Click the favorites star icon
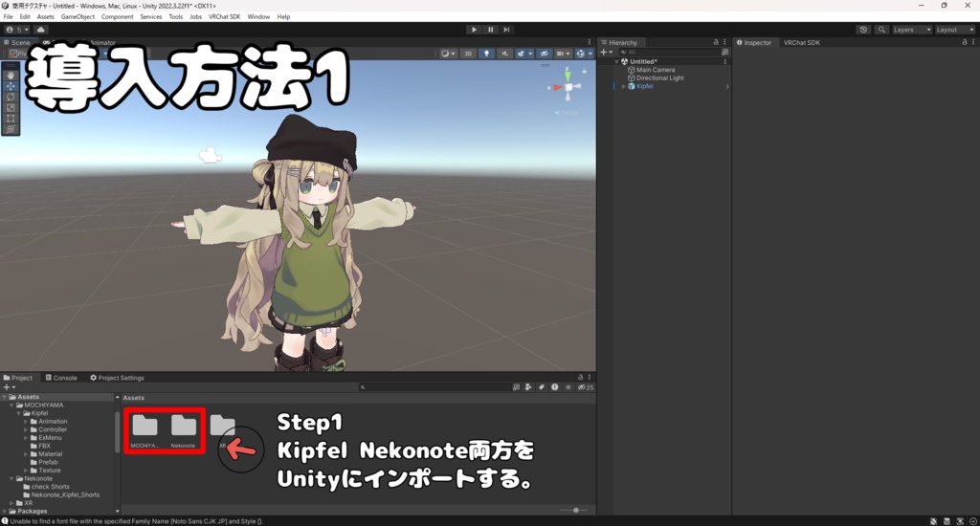980x526 pixels. pos(568,387)
